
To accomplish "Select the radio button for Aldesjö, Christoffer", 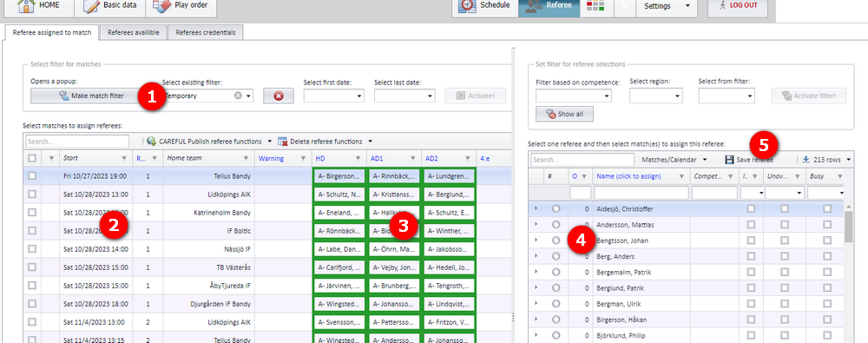I will coord(556,209).
